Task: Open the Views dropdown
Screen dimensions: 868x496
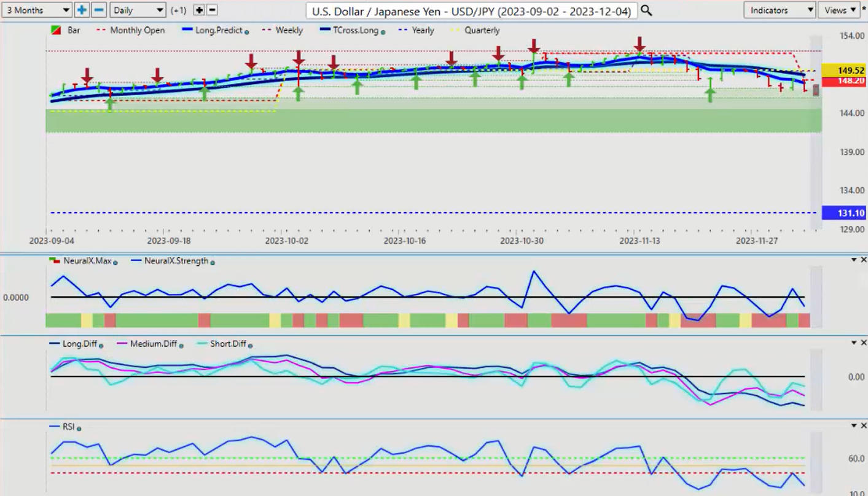Action: pos(839,10)
